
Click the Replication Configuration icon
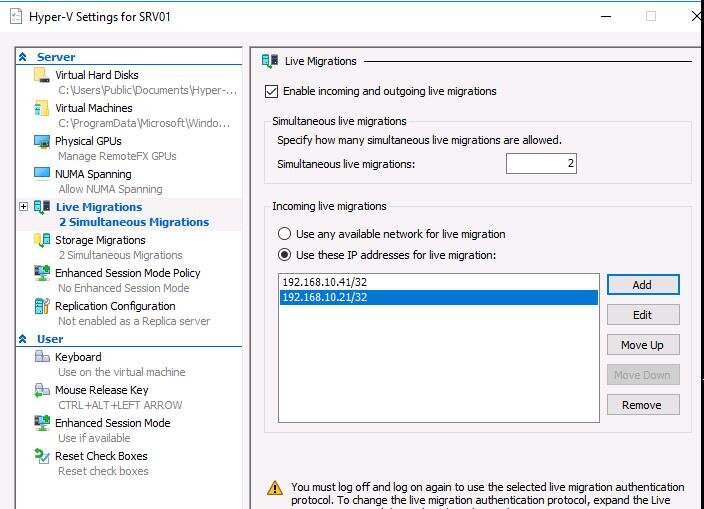42,306
